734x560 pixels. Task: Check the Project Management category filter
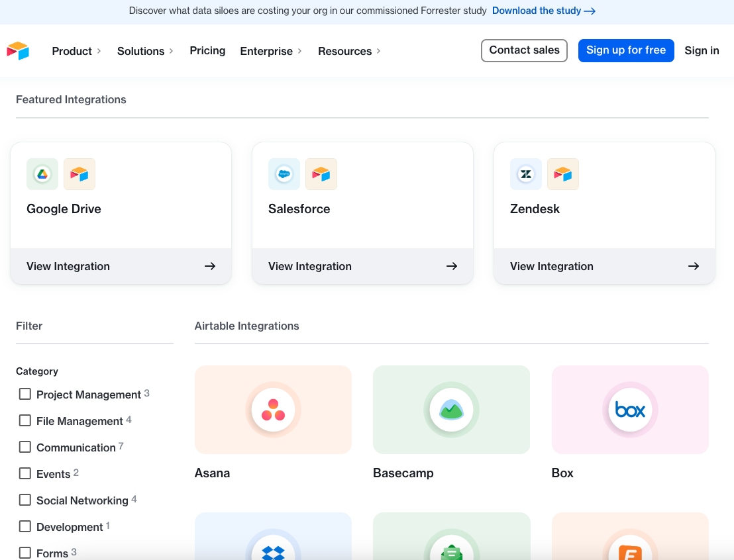tap(25, 394)
